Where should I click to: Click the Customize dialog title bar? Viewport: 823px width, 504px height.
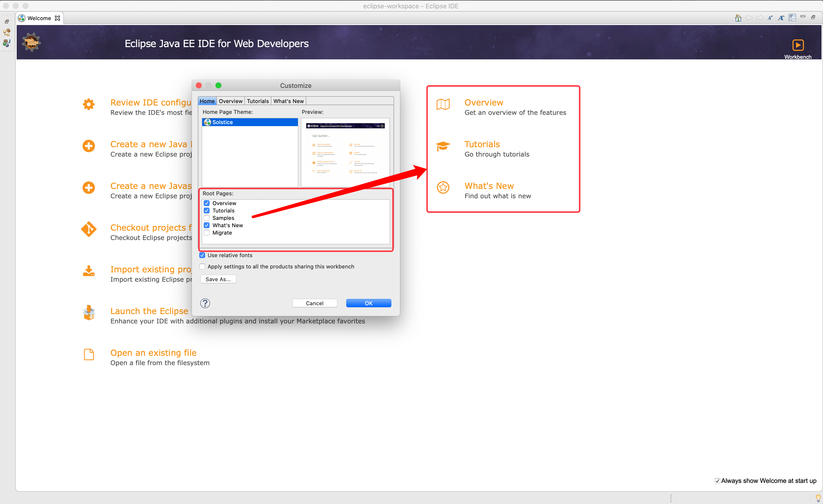tap(296, 85)
